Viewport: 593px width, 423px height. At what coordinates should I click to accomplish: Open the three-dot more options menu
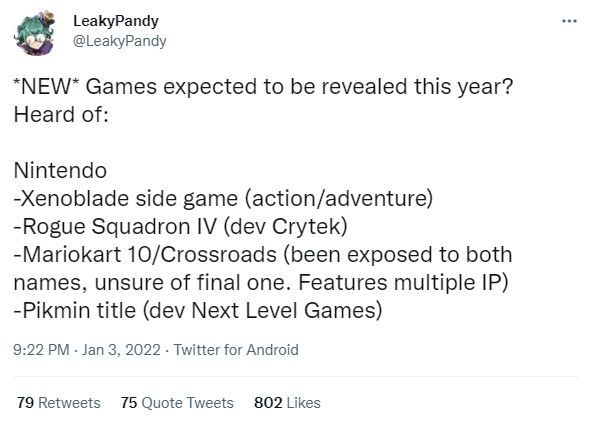click(569, 21)
